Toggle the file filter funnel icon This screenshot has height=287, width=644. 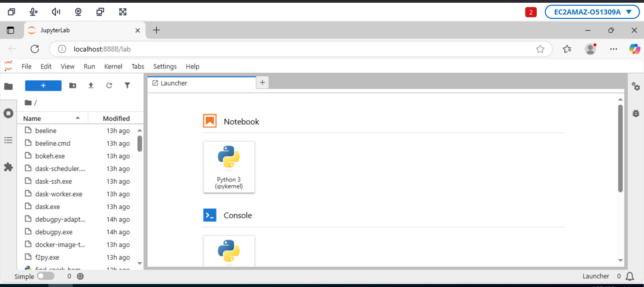[127, 85]
